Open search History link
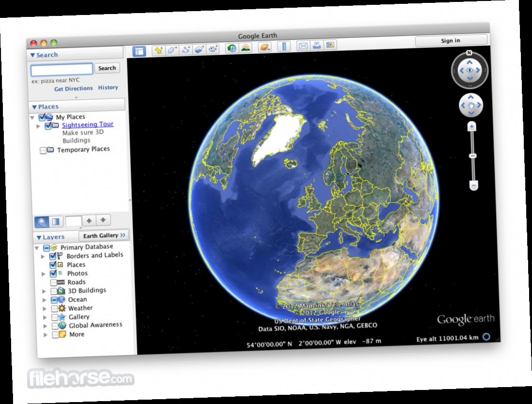Screen dimensions: 532x404 (108, 87)
